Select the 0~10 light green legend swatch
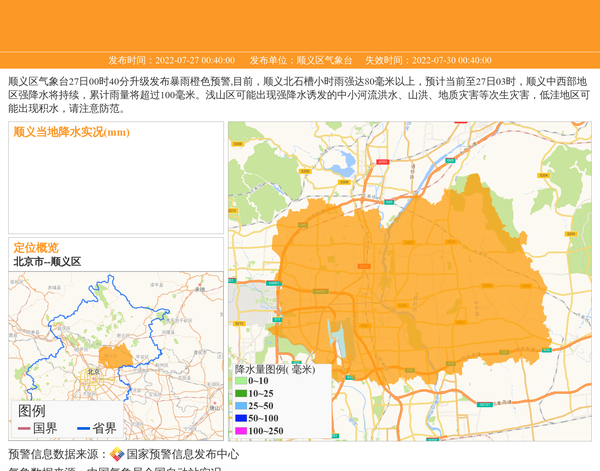The height and width of the screenshot is (471, 600). (241, 381)
